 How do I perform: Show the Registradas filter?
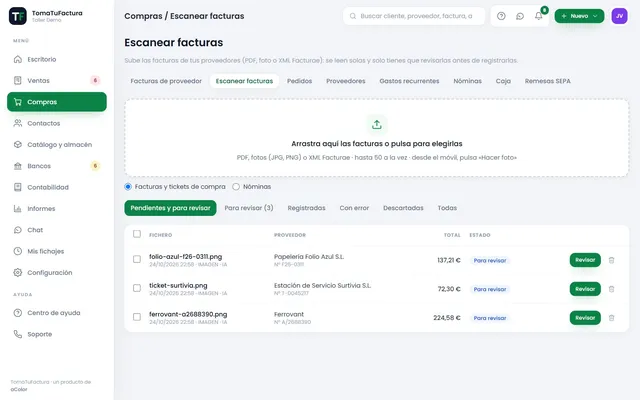[307, 208]
